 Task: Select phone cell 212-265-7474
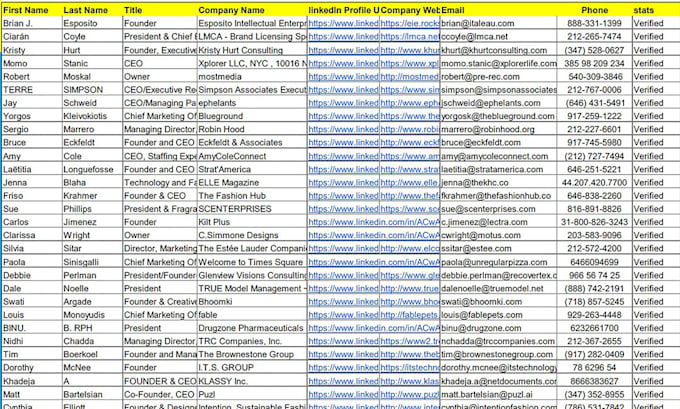pyautogui.click(x=594, y=37)
